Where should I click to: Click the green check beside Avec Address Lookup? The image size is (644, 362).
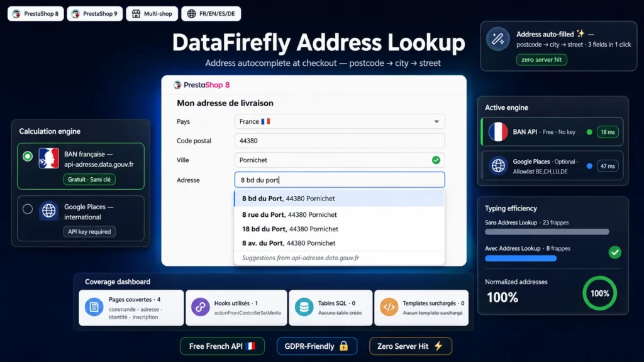(615, 253)
